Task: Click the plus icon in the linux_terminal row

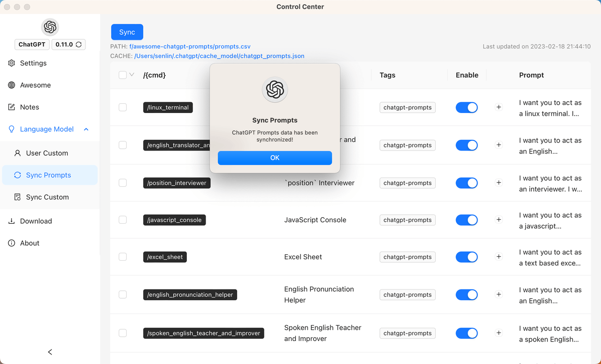Action: 499,107
